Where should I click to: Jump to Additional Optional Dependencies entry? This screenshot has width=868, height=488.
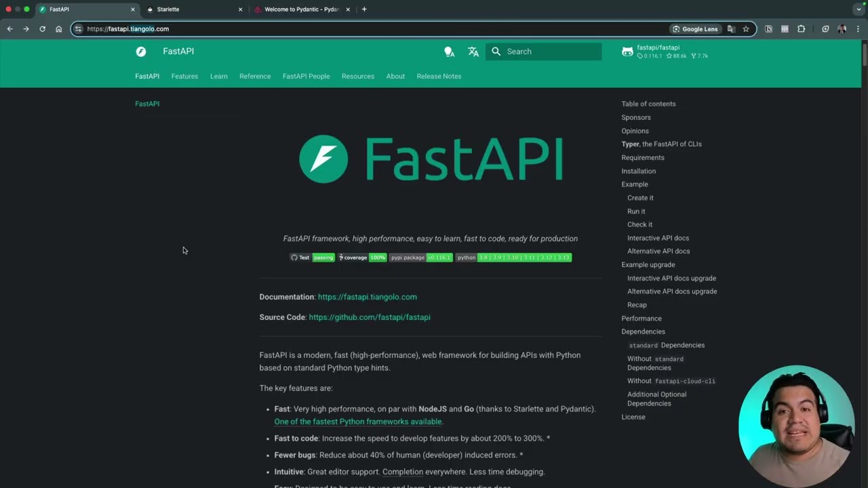[x=656, y=399]
